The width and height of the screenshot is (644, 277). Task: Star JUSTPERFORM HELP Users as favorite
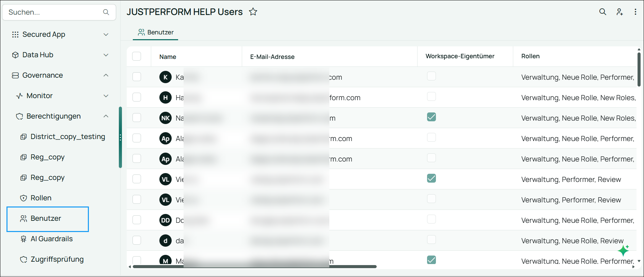253,12
